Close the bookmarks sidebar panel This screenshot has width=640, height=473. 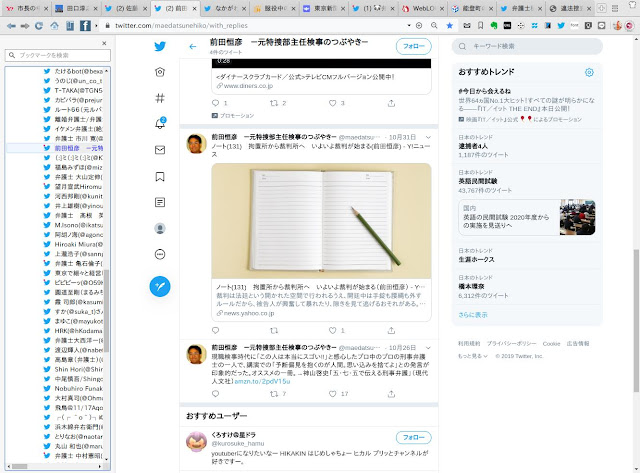click(104, 43)
